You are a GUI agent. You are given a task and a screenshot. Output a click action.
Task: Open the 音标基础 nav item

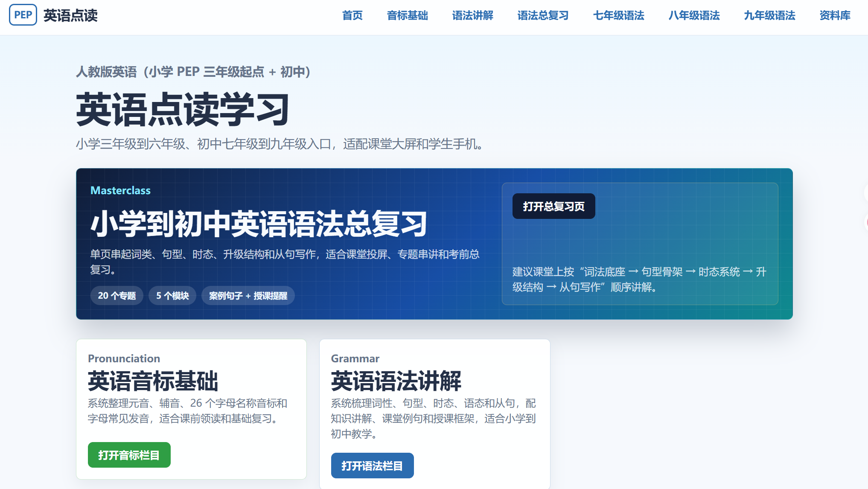408,15
